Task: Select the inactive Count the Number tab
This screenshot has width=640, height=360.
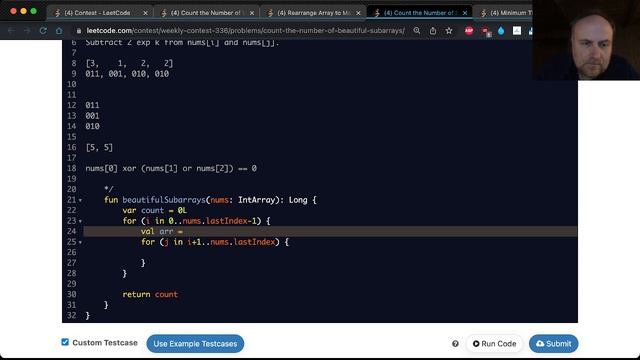Action: [206, 13]
